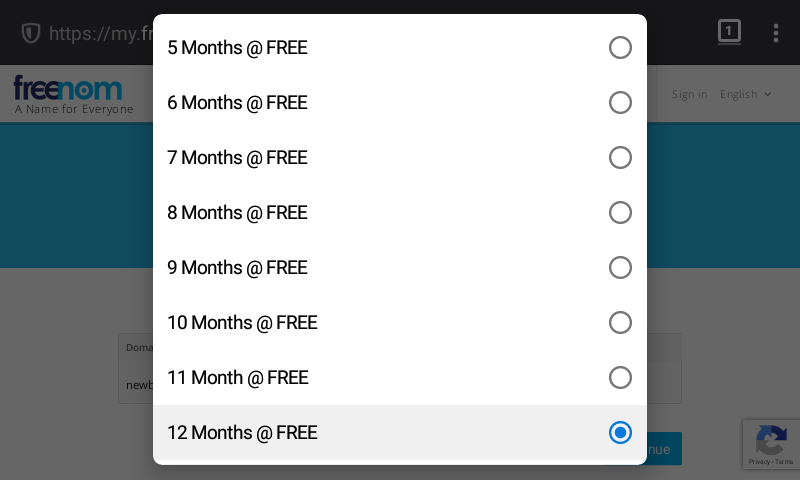Screen dimensions: 800x480
Task: Select the 5 Months radio button
Action: coord(620,48)
